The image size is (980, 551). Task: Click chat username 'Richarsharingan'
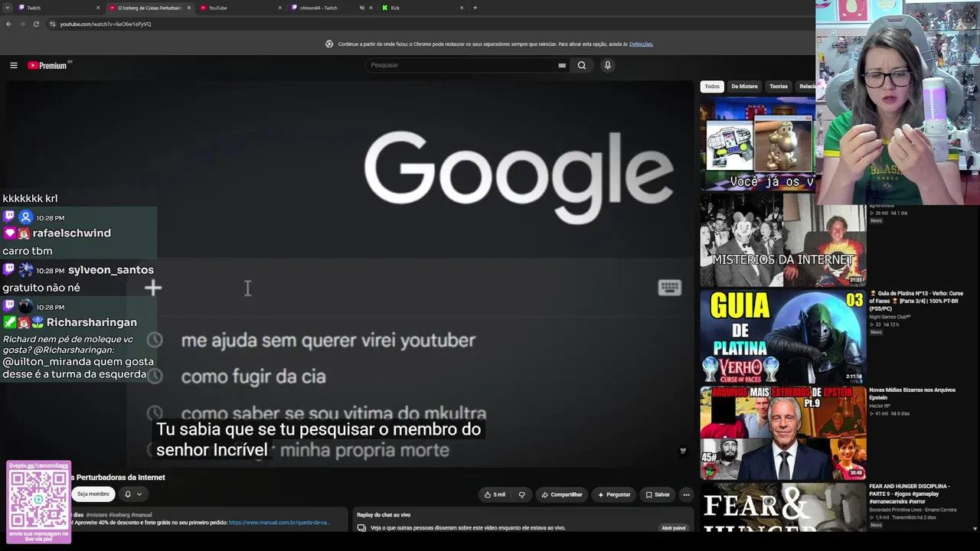coord(92,322)
